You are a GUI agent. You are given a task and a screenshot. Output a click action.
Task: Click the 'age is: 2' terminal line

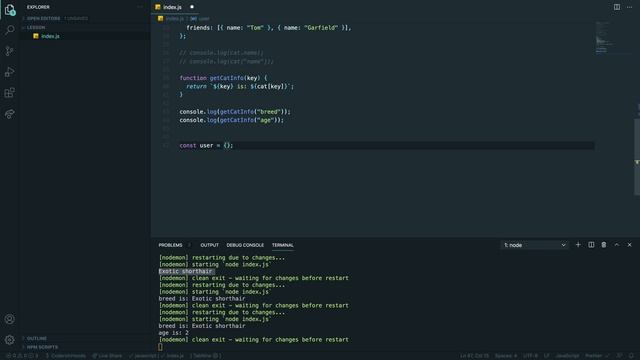[x=173, y=333]
